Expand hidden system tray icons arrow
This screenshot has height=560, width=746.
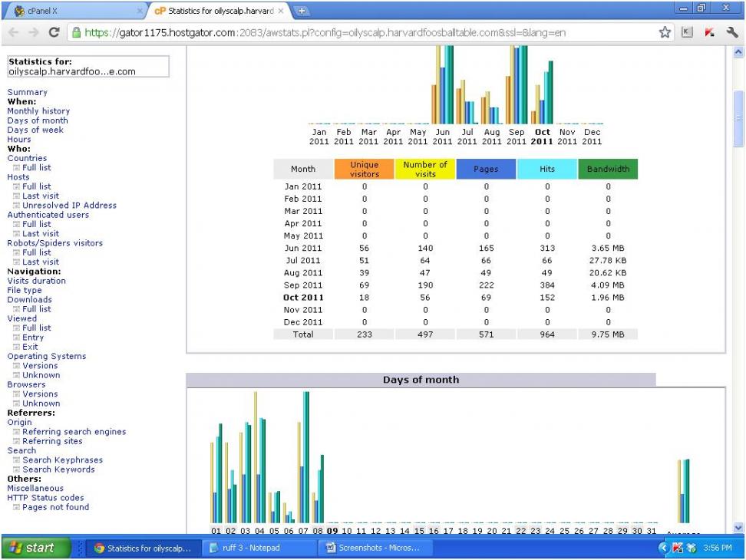pyautogui.click(x=663, y=548)
